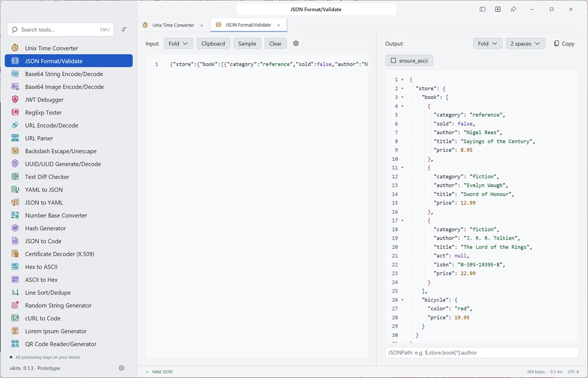Open the Random String Generator dice icon
This screenshot has height=378, width=588.
point(15,305)
